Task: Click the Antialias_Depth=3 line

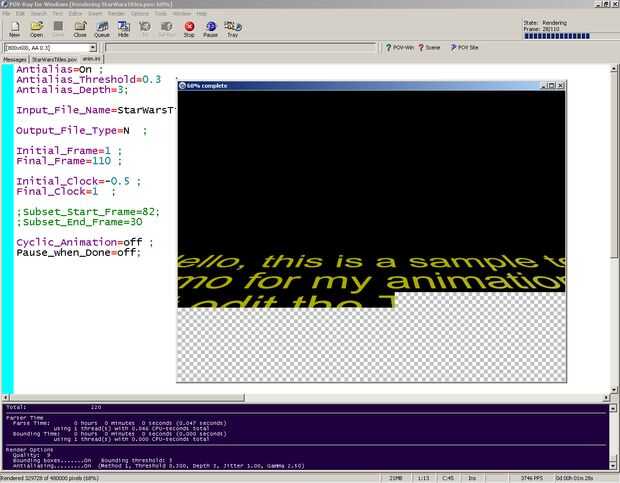Action: (x=72, y=90)
